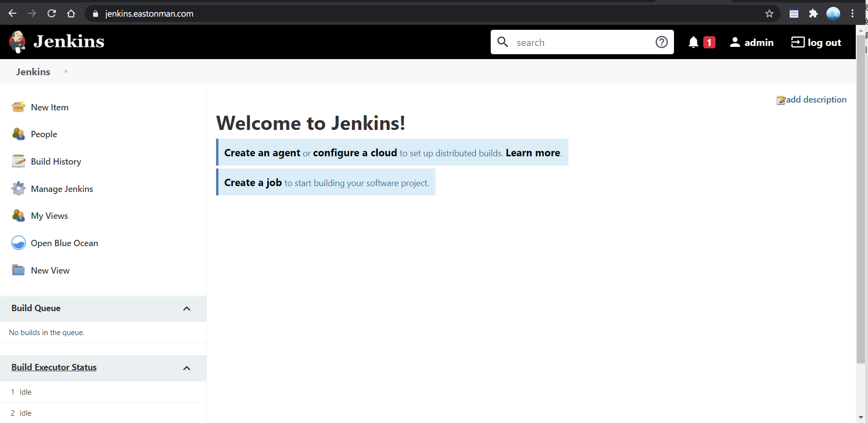Screen dimensions: 868x423
Task: Click the New Item box icon
Action: point(18,107)
